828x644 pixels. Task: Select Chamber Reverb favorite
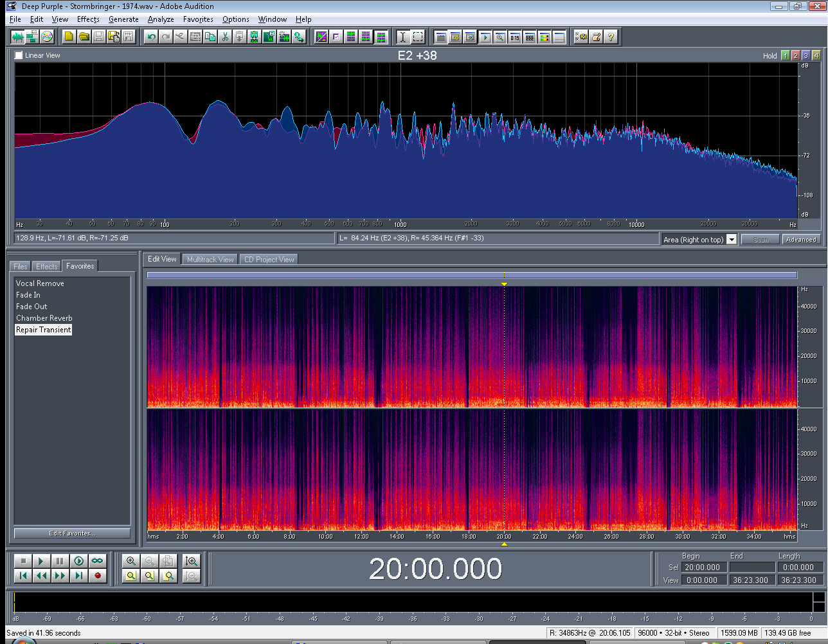pyautogui.click(x=44, y=318)
